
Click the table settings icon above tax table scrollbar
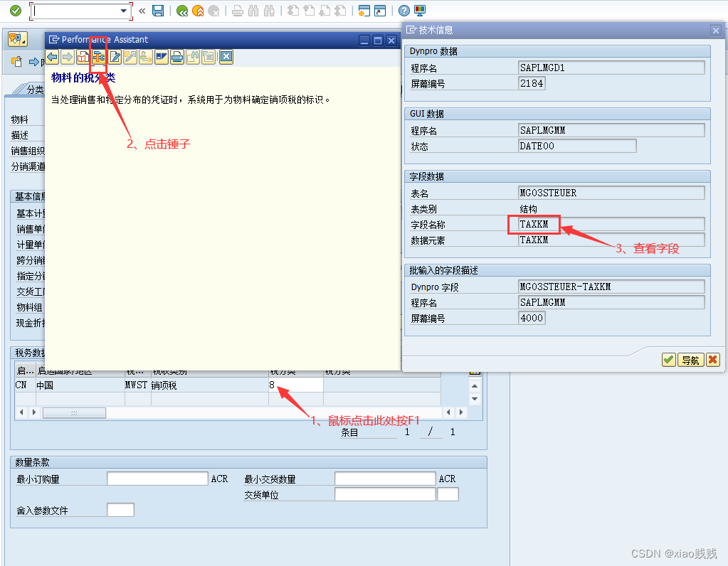click(475, 373)
